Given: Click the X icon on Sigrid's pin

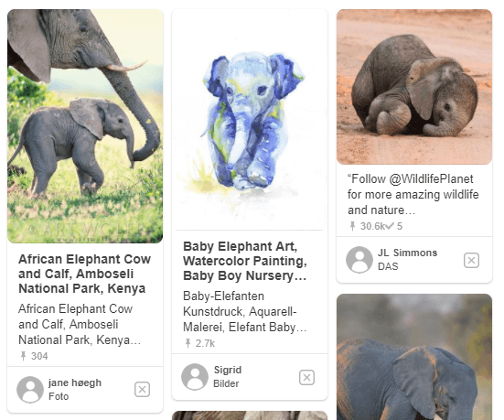Looking at the screenshot, I should click(x=306, y=377).
